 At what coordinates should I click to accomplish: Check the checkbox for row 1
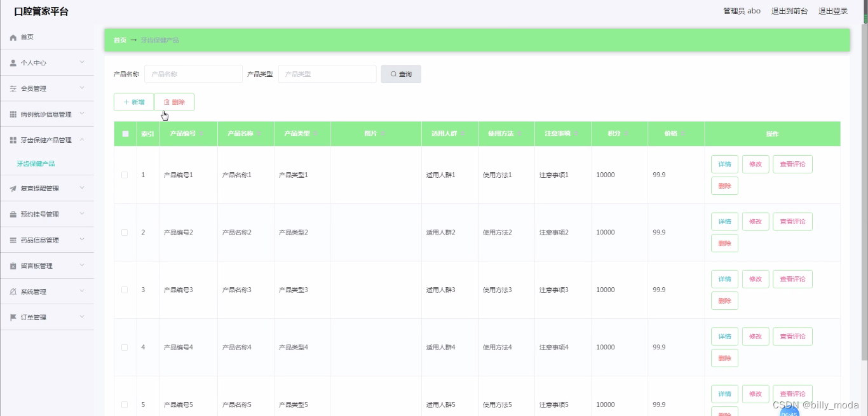pos(125,175)
